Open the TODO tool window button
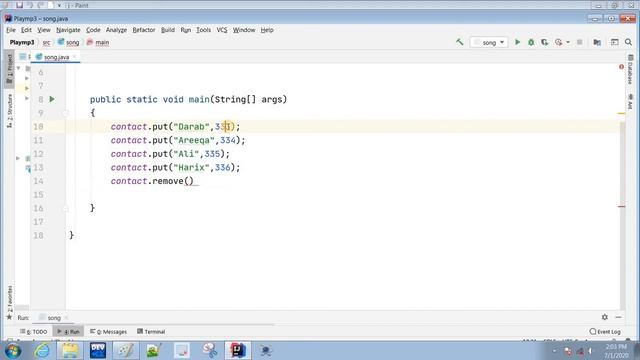Screen dimensions: 640x360 (34, 331)
